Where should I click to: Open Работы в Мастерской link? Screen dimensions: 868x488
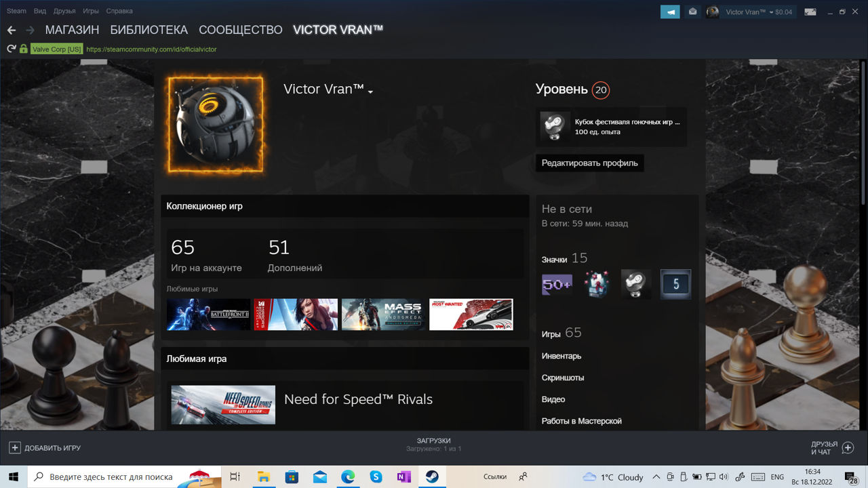(582, 421)
